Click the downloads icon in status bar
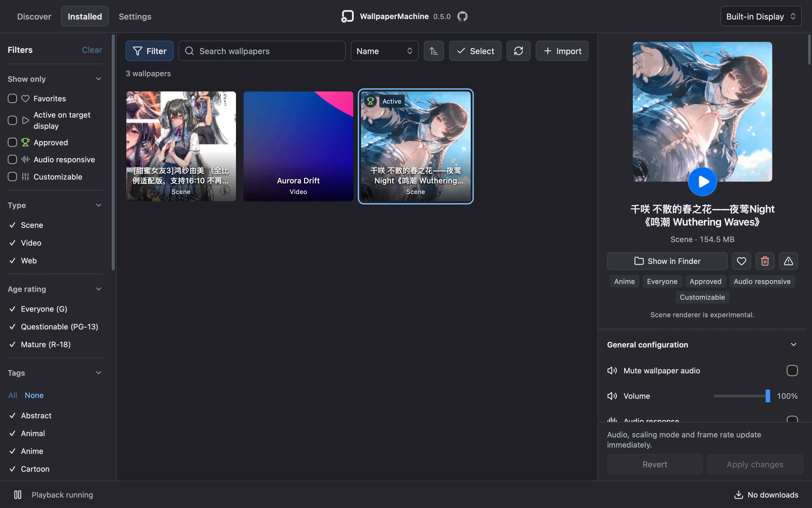 (738, 495)
